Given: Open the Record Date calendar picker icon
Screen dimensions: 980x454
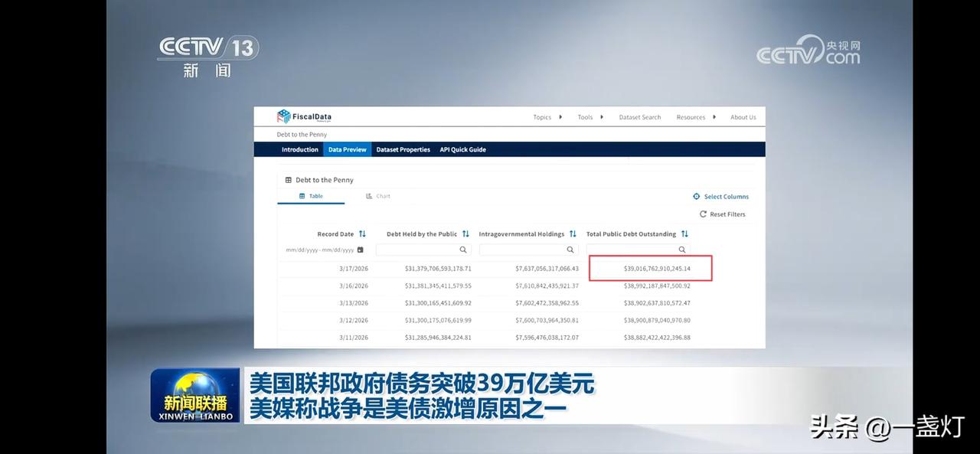Looking at the screenshot, I should point(361,250).
